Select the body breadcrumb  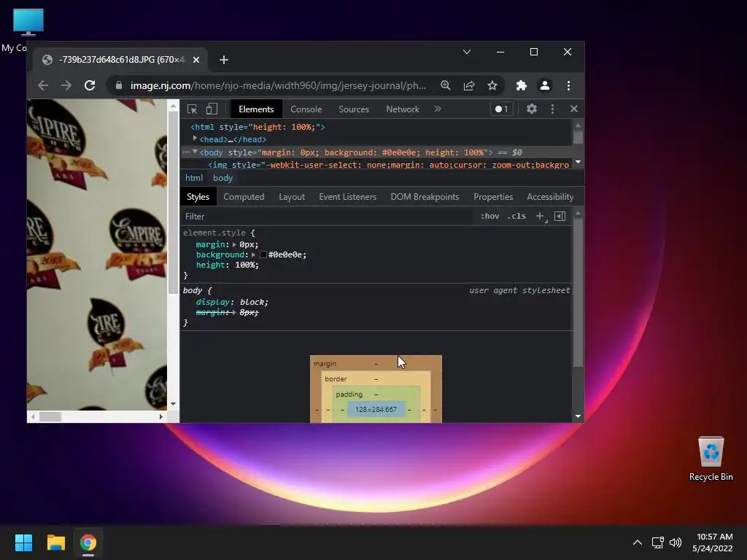pyautogui.click(x=222, y=178)
